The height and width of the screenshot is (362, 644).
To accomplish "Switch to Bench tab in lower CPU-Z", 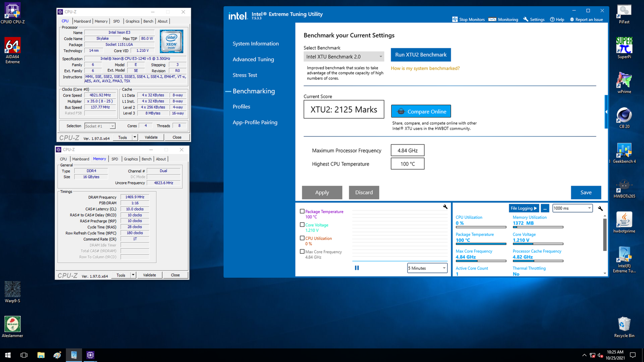I will [x=147, y=159].
